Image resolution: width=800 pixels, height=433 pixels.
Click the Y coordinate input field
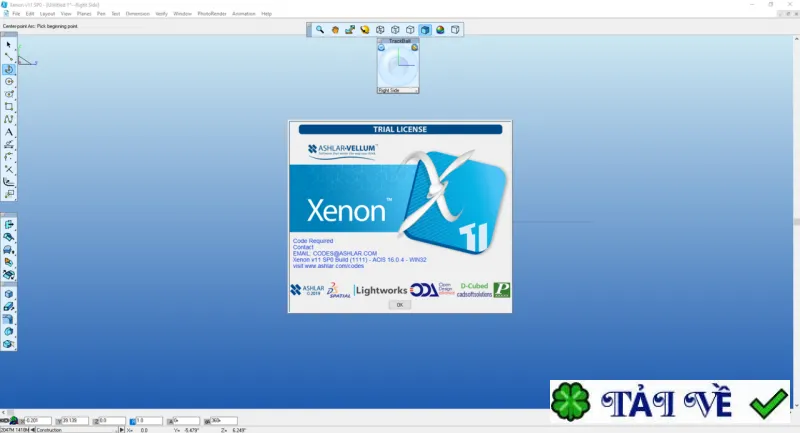(x=75, y=421)
